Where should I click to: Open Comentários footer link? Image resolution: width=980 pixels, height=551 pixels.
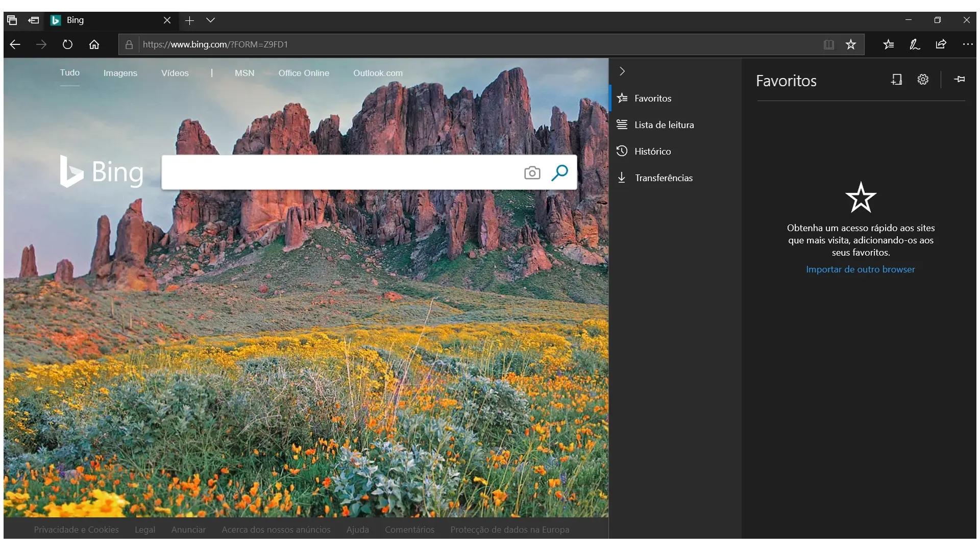tap(410, 530)
